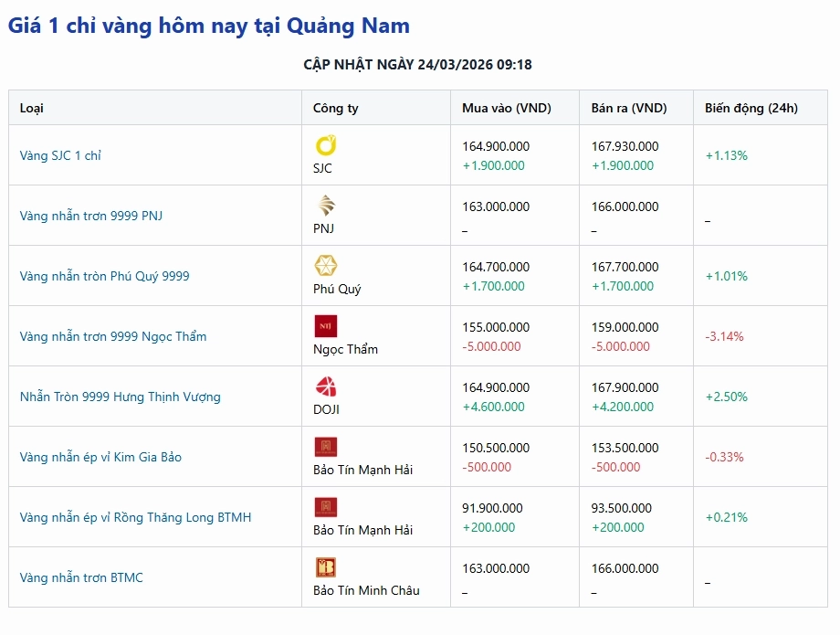Click the Ngọc Thẩm brand icon
840x635 pixels.
[325, 325]
